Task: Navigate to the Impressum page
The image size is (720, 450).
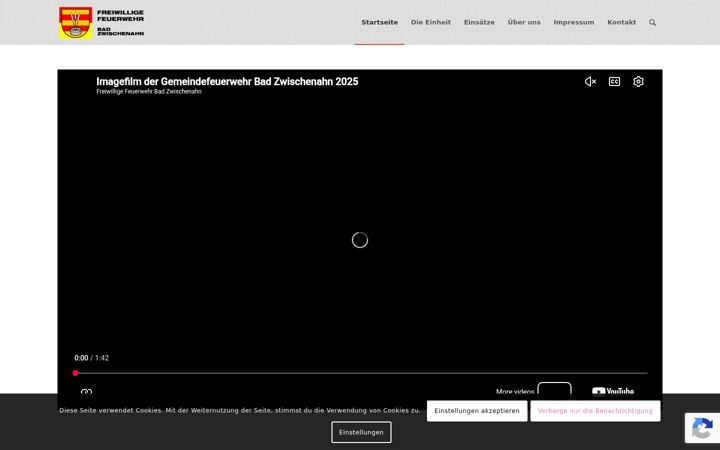Action: (x=574, y=22)
